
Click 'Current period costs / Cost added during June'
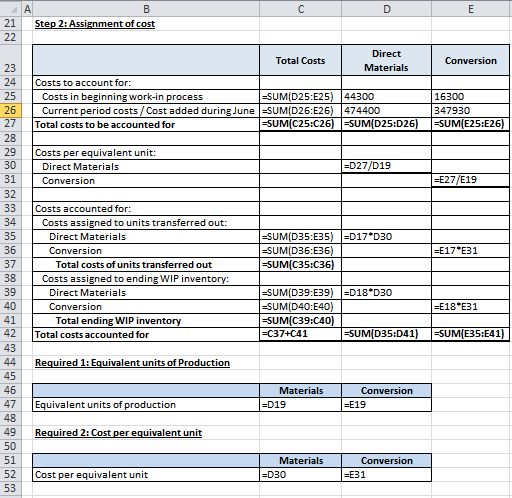click(x=146, y=110)
